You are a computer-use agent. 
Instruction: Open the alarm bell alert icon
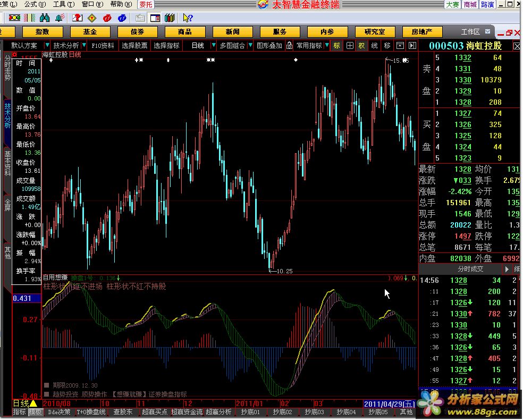pos(60,18)
